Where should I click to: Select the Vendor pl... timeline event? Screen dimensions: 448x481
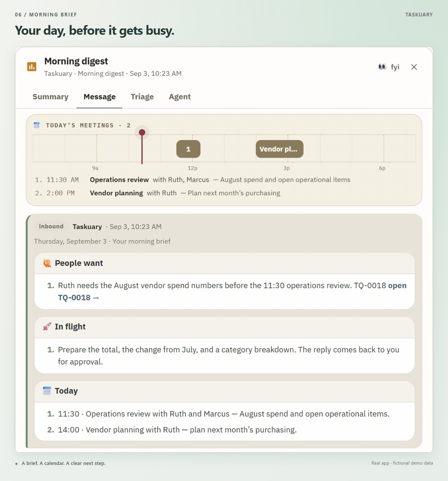point(279,149)
